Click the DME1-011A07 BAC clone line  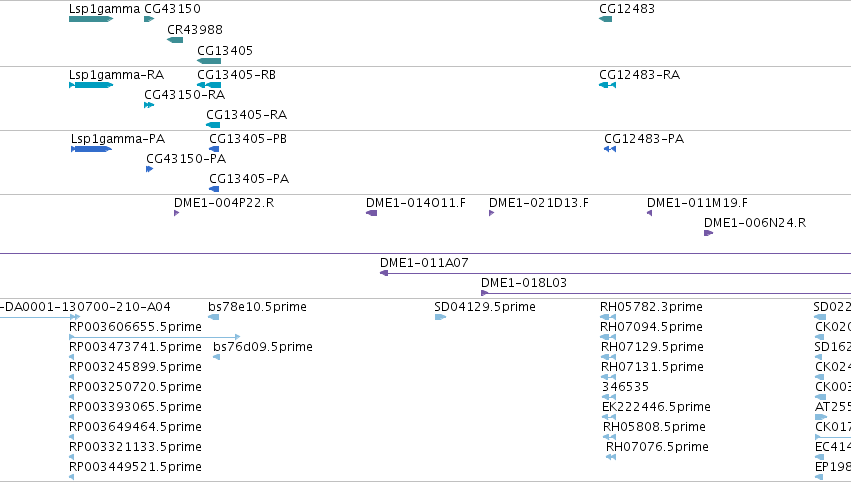(615, 273)
